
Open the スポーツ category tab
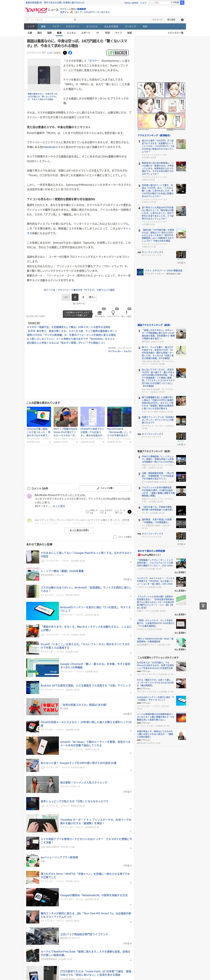[86, 33]
